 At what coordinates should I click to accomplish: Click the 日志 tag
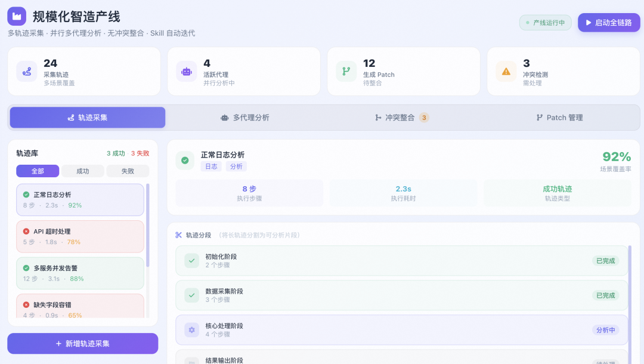pos(211,166)
